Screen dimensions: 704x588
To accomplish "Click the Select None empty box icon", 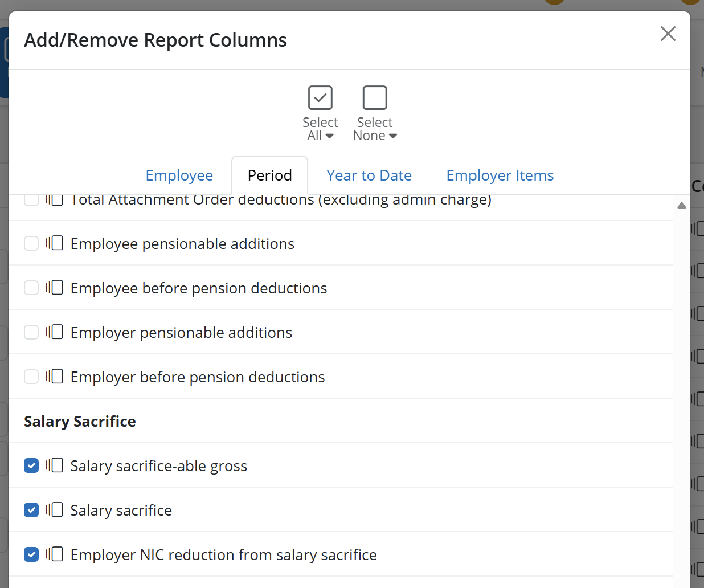I will click(375, 97).
